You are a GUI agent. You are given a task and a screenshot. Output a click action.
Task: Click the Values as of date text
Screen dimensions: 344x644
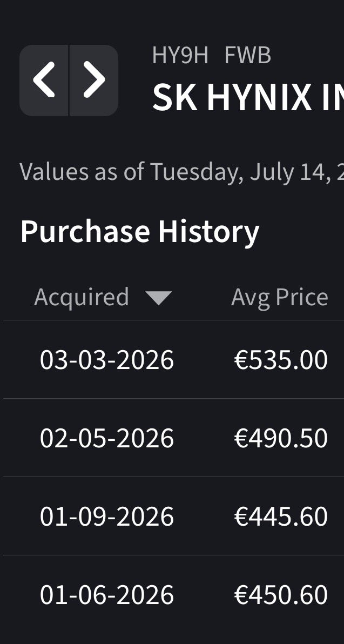click(x=181, y=172)
